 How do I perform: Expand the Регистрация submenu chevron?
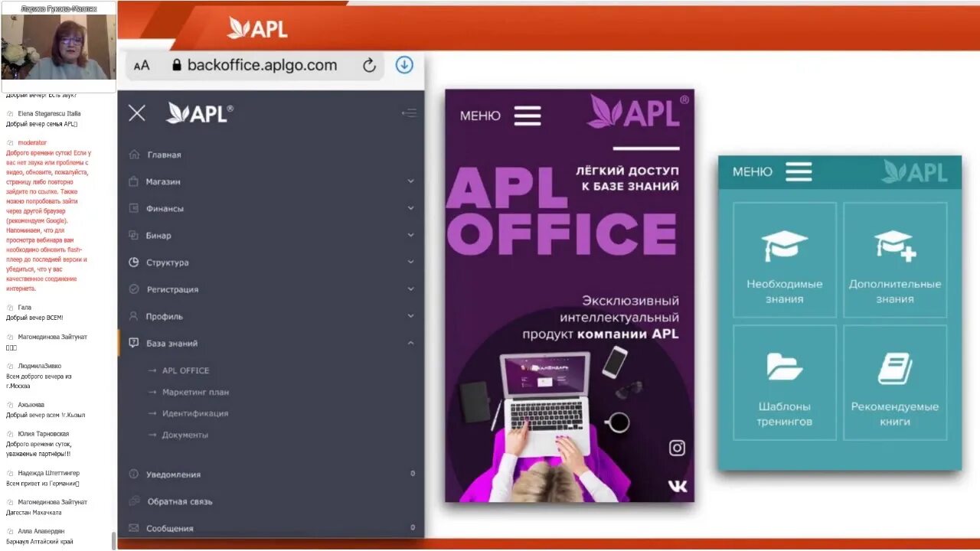tap(410, 289)
